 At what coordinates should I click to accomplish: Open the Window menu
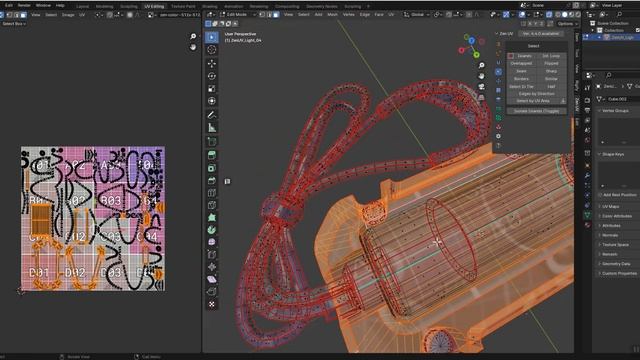click(x=43, y=5)
